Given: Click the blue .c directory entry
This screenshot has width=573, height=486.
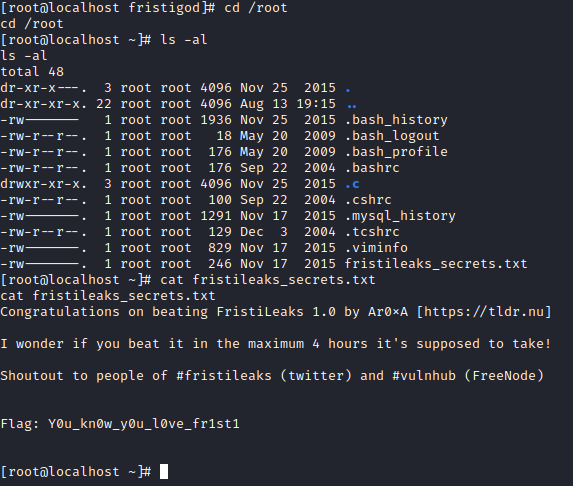Looking at the screenshot, I should pos(352,184).
